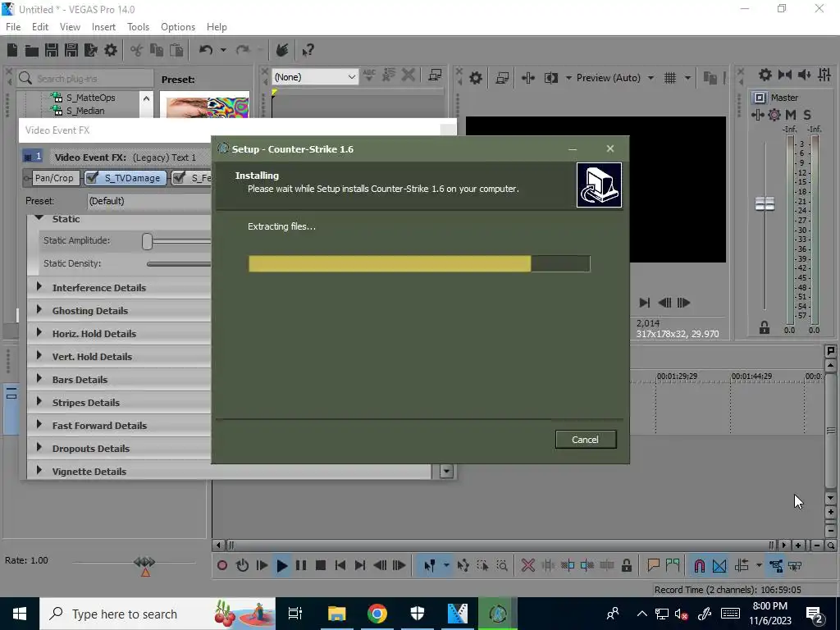Click the Insert Marker icon
This screenshot has width=840, height=630.
653,565
